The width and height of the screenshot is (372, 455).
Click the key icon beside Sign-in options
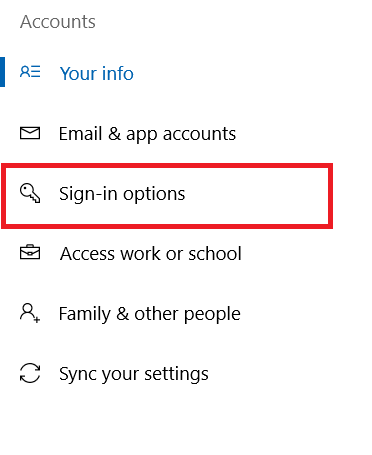point(30,193)
